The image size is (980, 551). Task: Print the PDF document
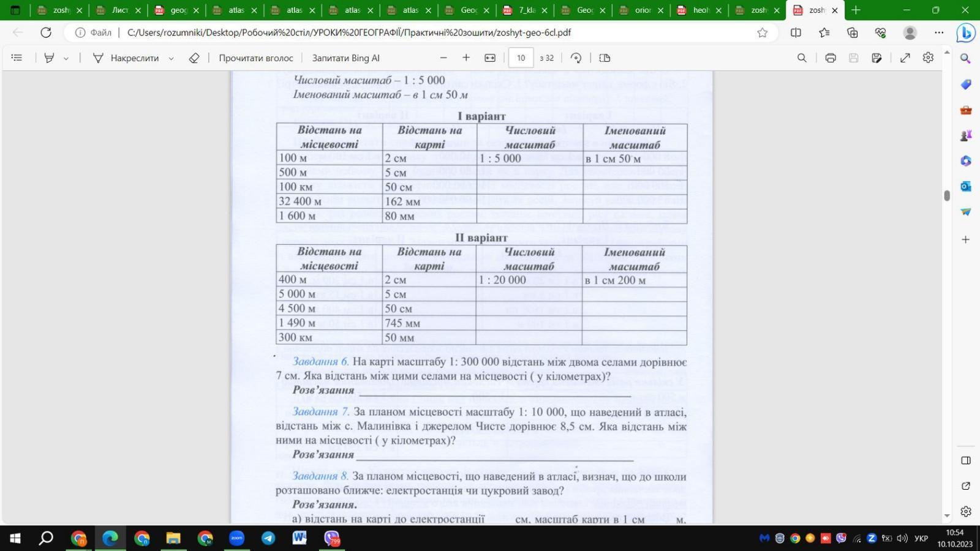[831, 58]
